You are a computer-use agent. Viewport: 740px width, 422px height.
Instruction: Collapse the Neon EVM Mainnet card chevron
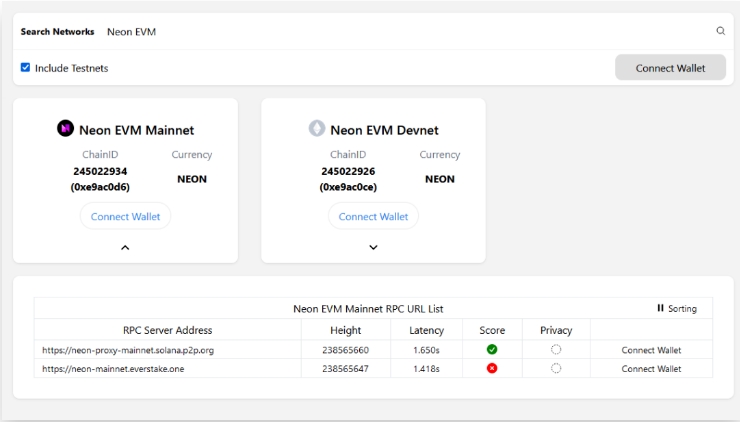tap(125, 247)
